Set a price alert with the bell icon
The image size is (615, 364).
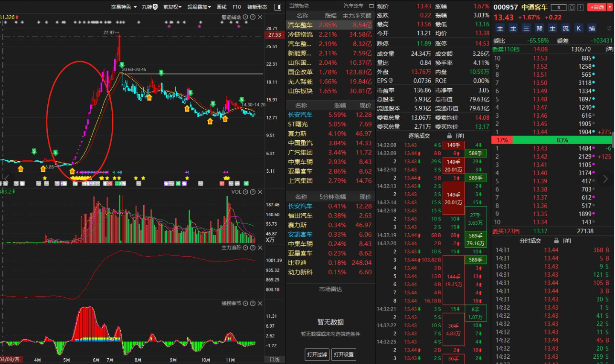click(572, 7)
